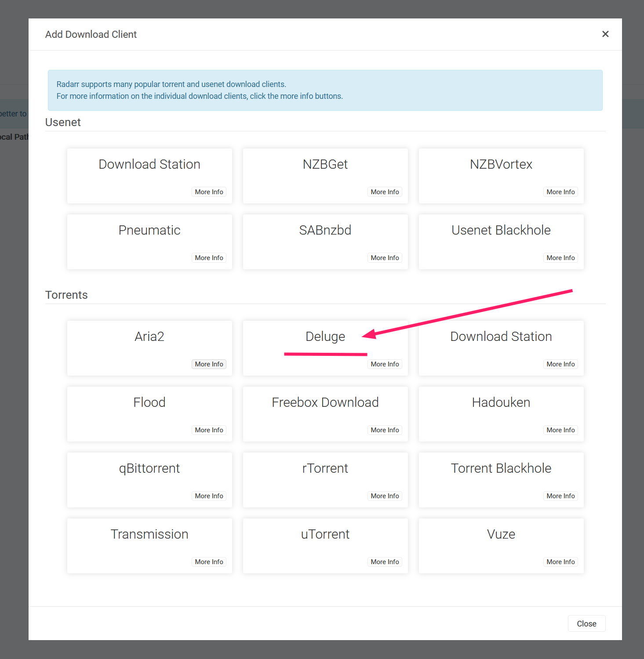Select NZBGet from the Usenet section
The height and width of the screenshot is (659, 644).
point(325,165)
